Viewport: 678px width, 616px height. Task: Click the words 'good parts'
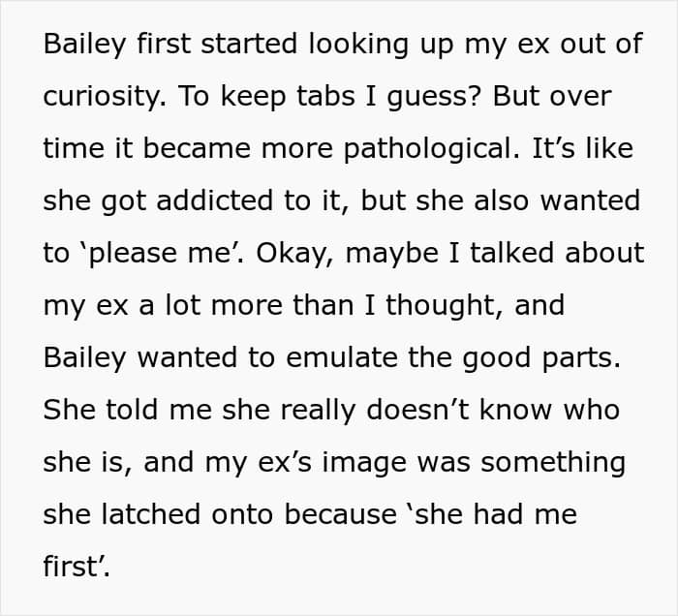(541, 359)
